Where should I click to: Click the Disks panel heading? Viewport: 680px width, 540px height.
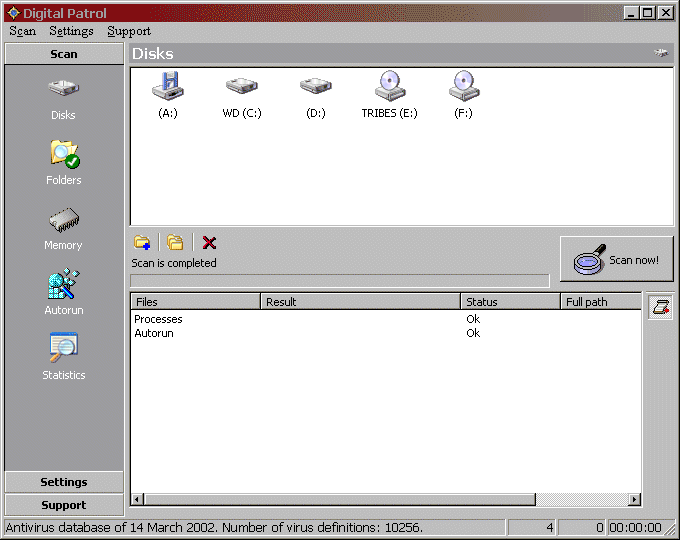coord(153,53)
